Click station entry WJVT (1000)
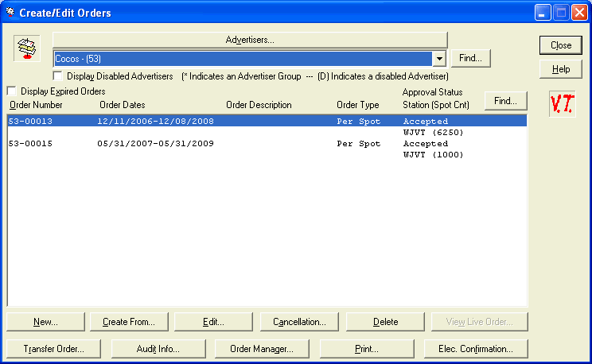The image size is (592, 364). tap(433, 155)
